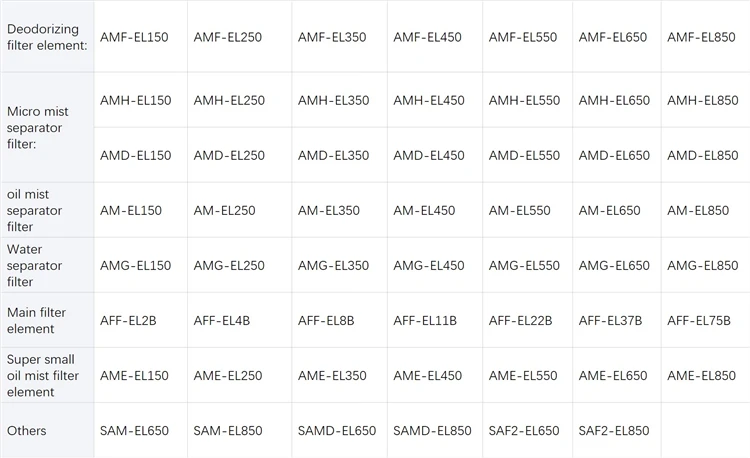The height and width of the screenshot is (458, 750).
Task: Click the AM-EL250 cell
Action: [225, 210]
